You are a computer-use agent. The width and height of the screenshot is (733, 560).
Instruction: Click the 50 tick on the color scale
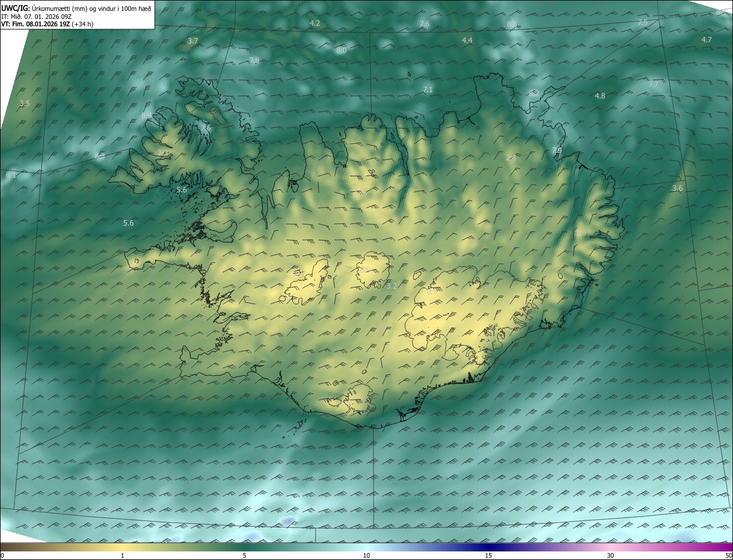[728, 556]
